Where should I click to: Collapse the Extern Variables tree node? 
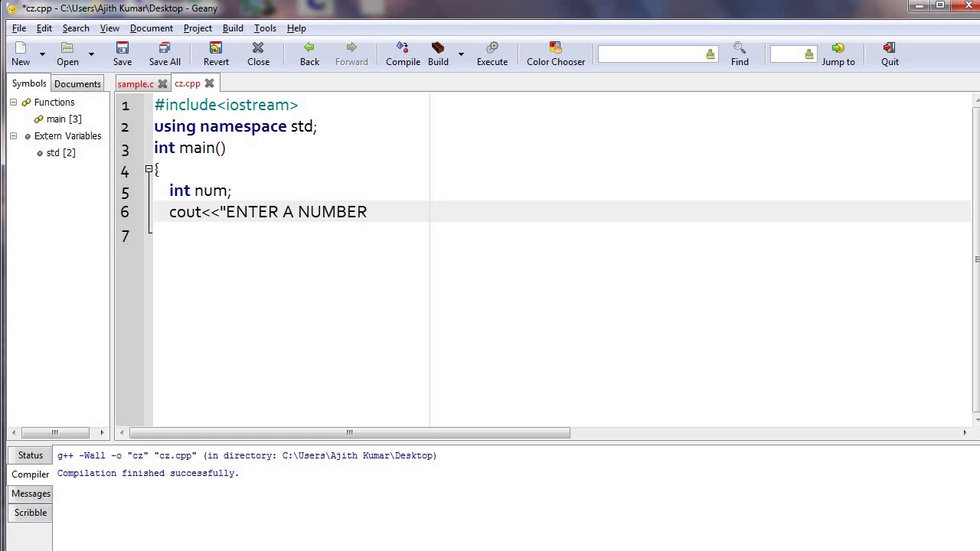(13, 136)
